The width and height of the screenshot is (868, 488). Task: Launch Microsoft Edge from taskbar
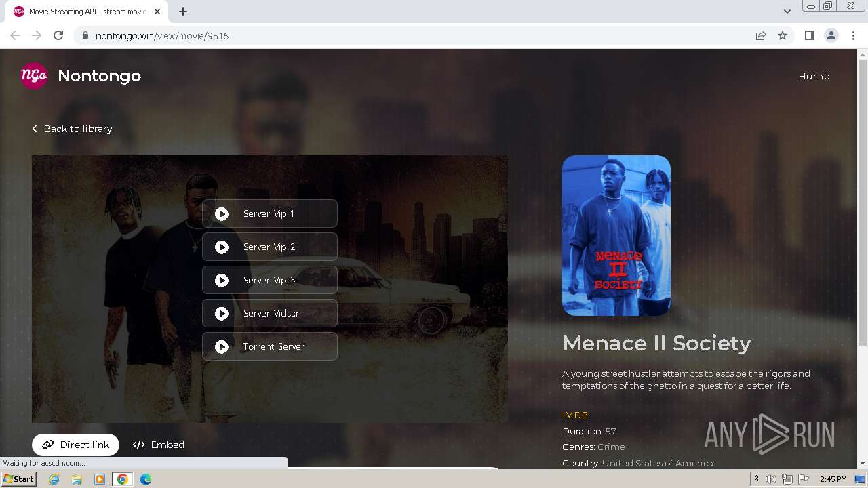[146, 479]
